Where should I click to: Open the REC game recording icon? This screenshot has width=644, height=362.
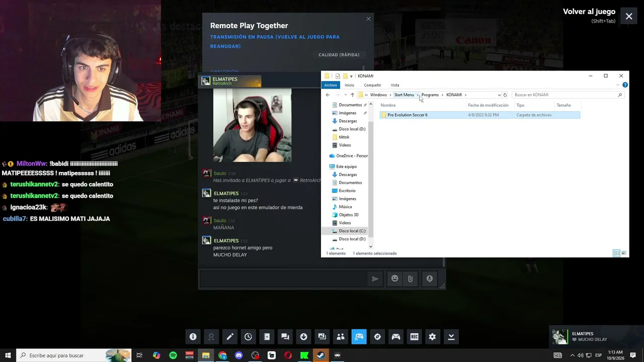pos(414,337)
